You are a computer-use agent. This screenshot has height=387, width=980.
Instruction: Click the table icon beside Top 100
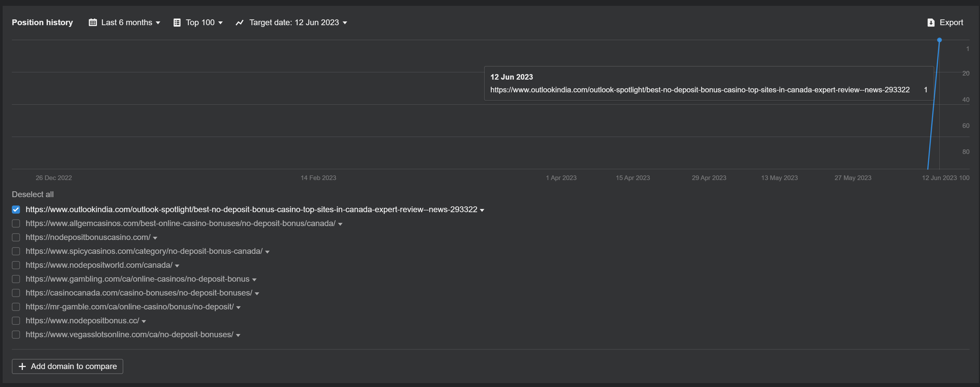coord(177,23)
